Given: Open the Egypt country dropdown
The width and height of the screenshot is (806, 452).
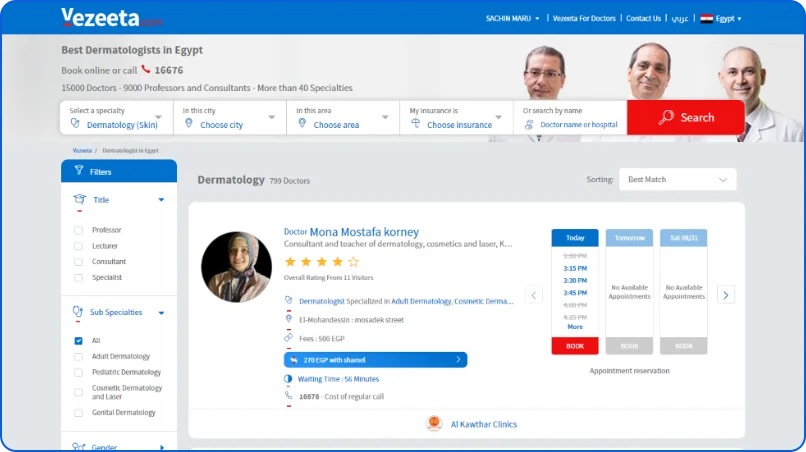Looking at the screenshot, I should click(x=721, y=19).
